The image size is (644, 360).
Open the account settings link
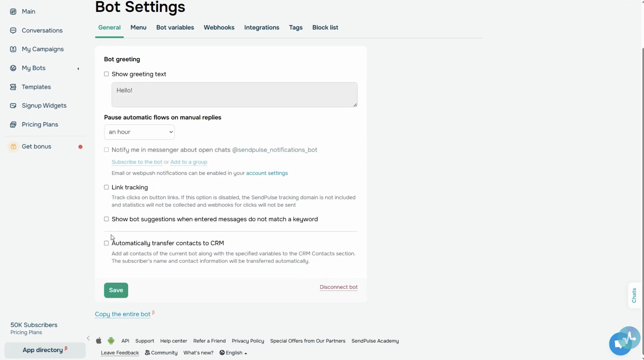267,173
